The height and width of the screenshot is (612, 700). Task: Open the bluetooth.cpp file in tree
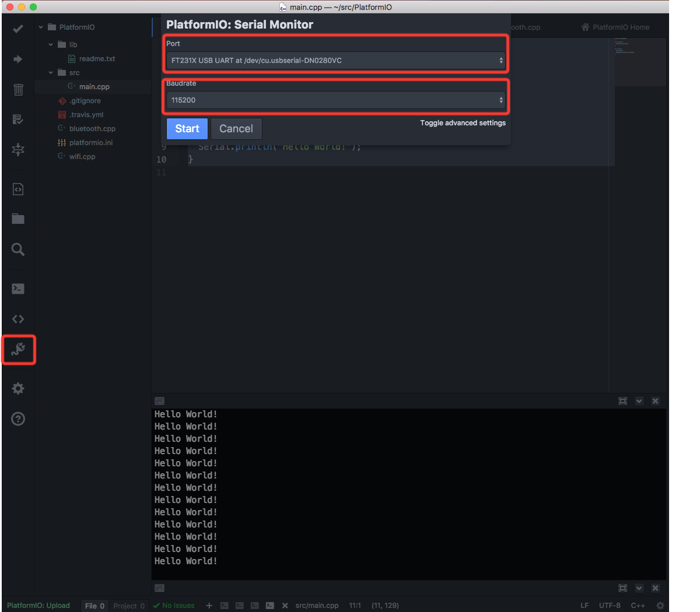pos(92,129)
